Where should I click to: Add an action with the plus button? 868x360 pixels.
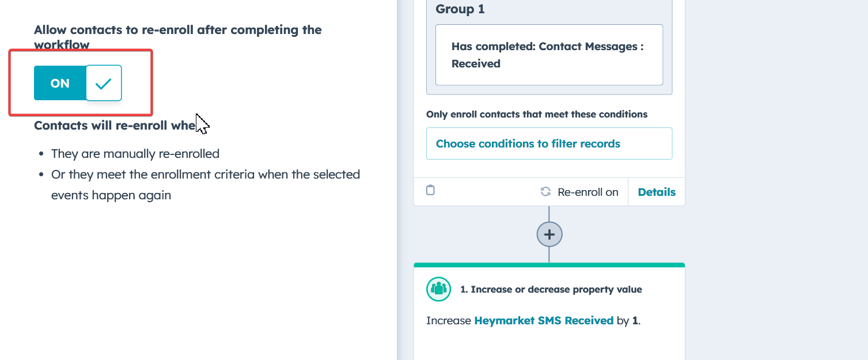549,234
